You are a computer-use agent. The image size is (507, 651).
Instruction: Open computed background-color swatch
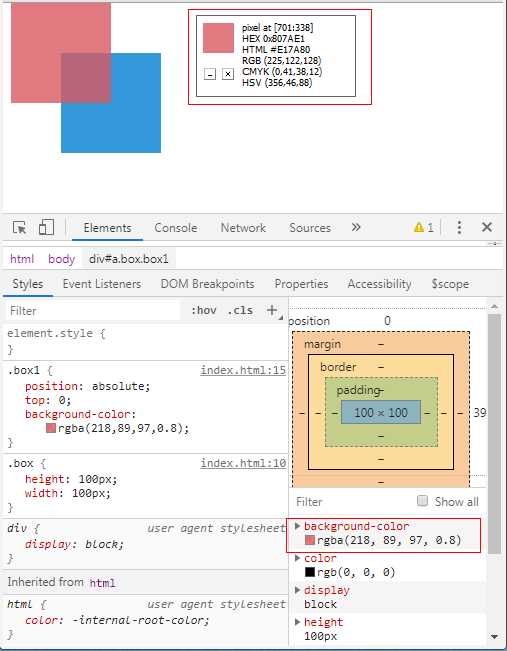[310, 540]
